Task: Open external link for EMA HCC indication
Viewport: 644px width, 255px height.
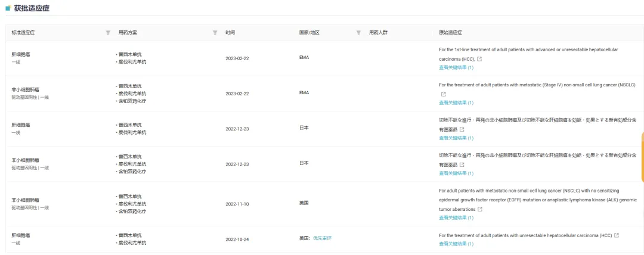Action: tap(479, 59)
